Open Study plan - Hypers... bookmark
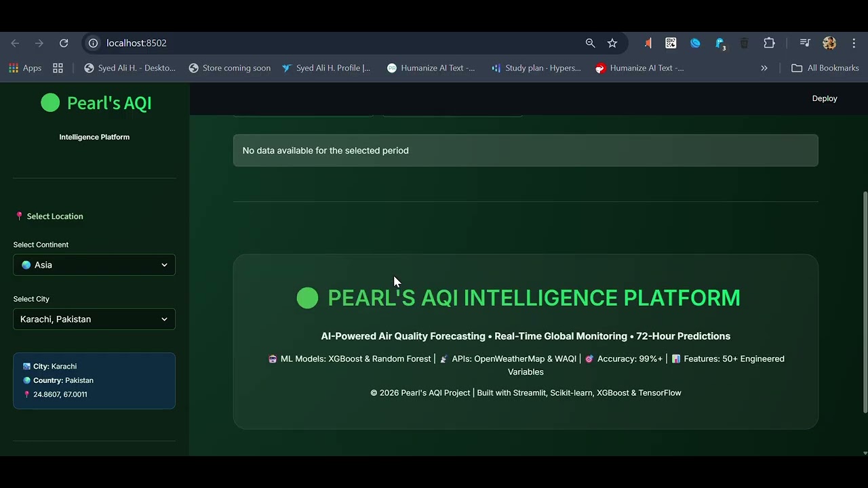The image size is (868, 488). point(536,68)
